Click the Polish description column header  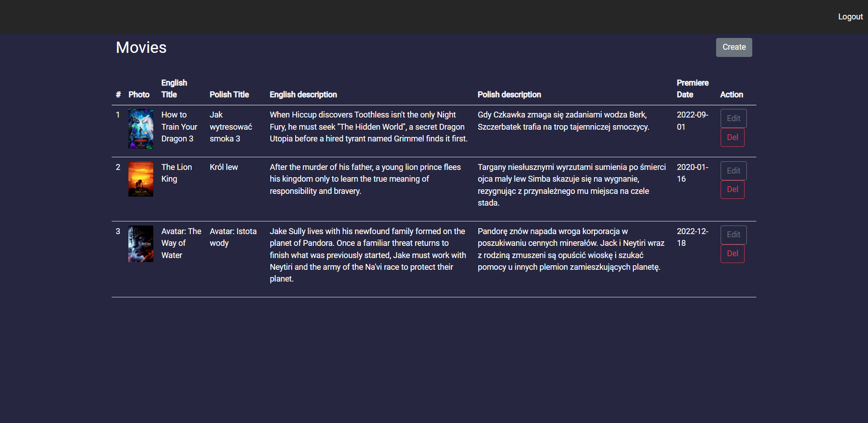509,94
